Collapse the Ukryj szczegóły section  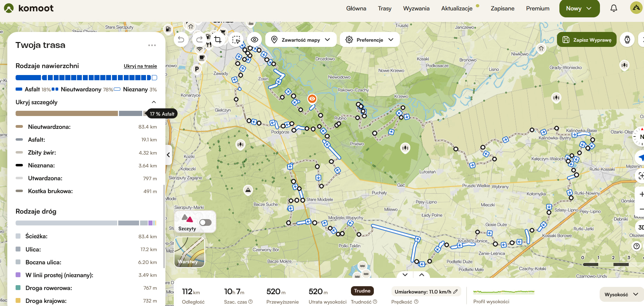pos(86,102)
